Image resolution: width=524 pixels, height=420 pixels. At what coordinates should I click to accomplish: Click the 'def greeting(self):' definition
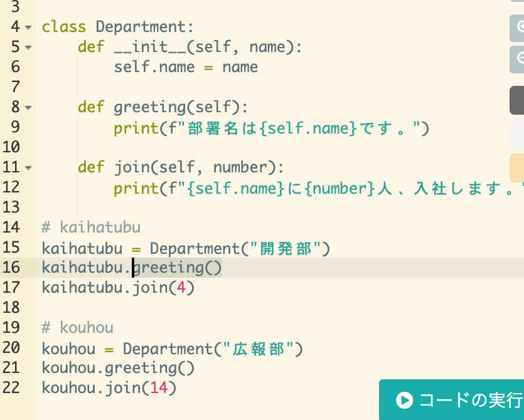163,107
